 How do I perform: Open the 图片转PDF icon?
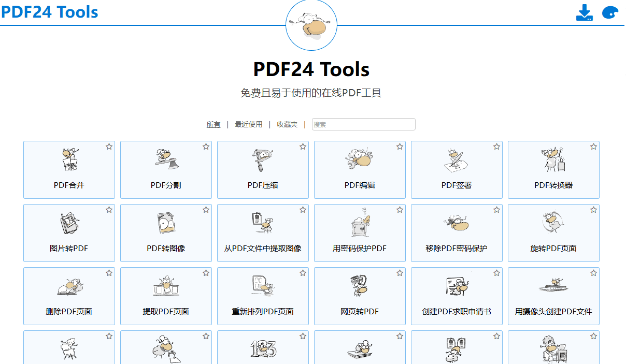tap(69, 223)
